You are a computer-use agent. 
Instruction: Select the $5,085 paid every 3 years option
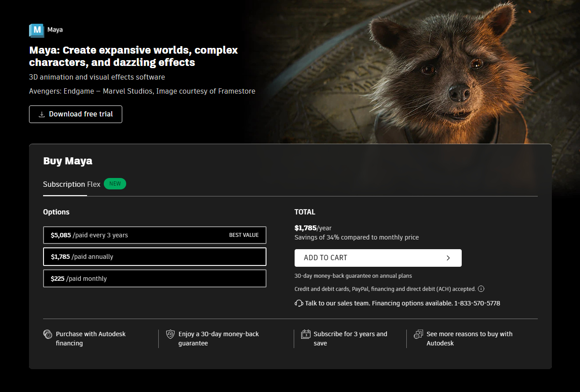tap(154, 235)
